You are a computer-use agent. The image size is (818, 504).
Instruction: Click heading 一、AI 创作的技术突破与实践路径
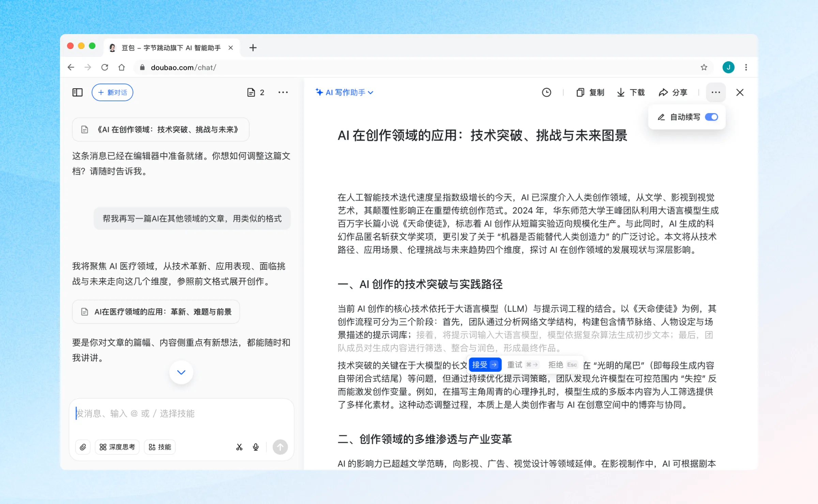coord(420,284)
